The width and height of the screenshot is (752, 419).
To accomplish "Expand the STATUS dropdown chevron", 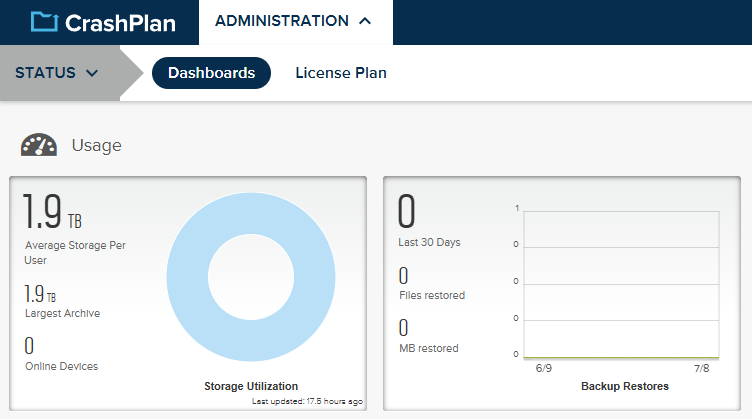I will point(92,73).
